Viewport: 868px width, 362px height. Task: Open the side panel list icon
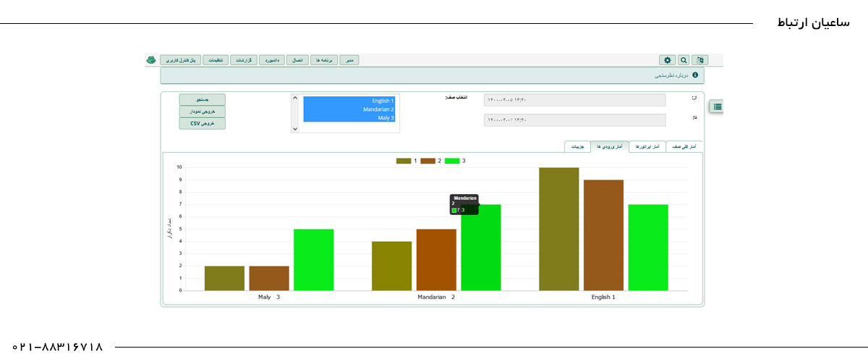tap(717, 106)
